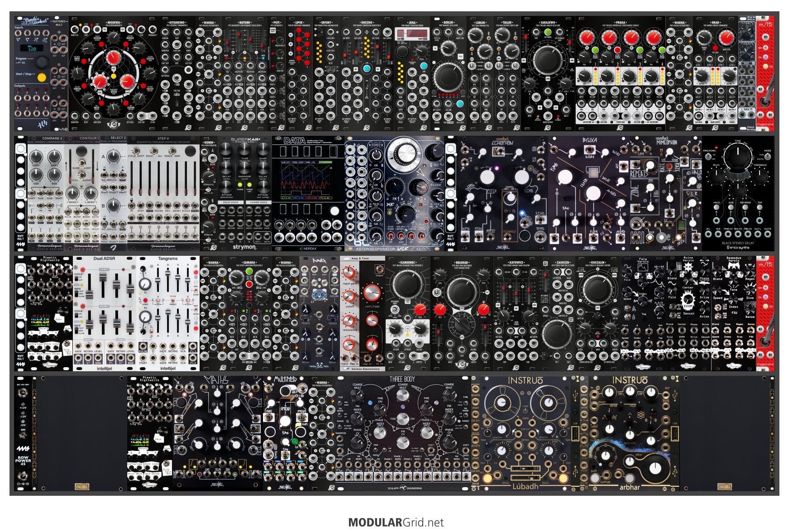793x532 pixels.
Task: Select the Praga mixer module
Action: tap(621, 74)
